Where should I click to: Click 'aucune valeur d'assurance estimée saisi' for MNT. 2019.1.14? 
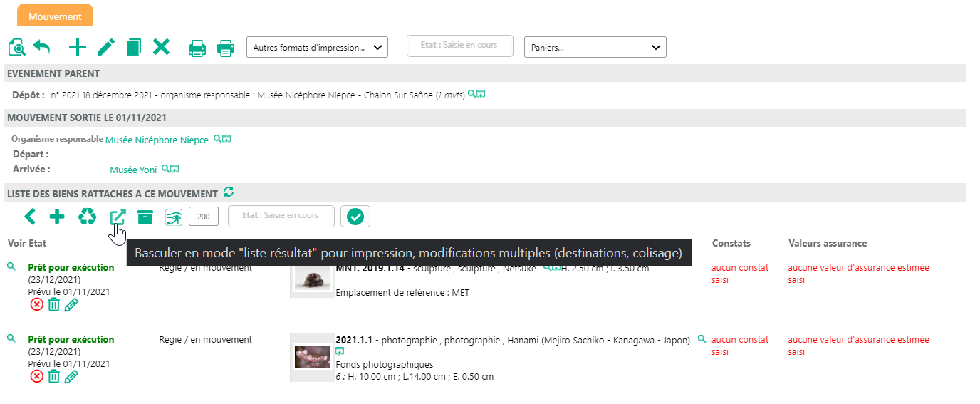(x=858, y=274)
